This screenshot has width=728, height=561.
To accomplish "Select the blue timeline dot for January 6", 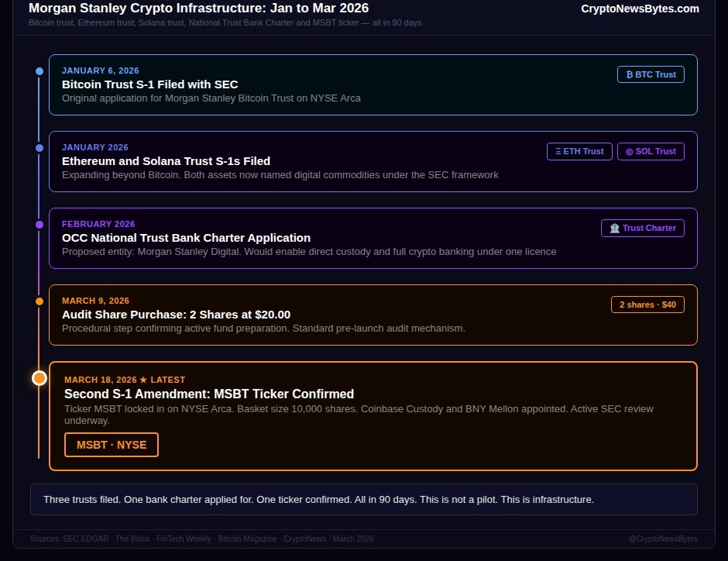I will [x=39, y=71].
